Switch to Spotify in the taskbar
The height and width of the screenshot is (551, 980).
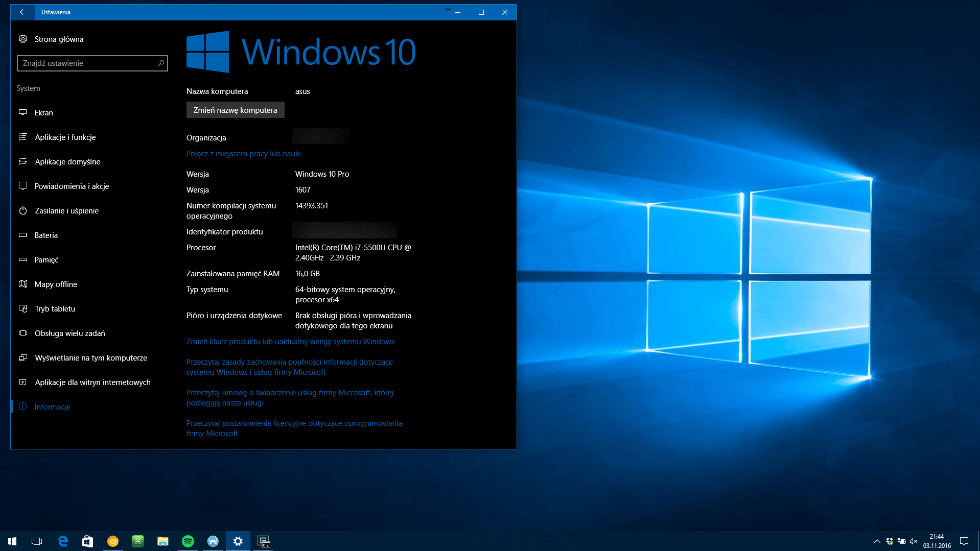click(188, 541)
